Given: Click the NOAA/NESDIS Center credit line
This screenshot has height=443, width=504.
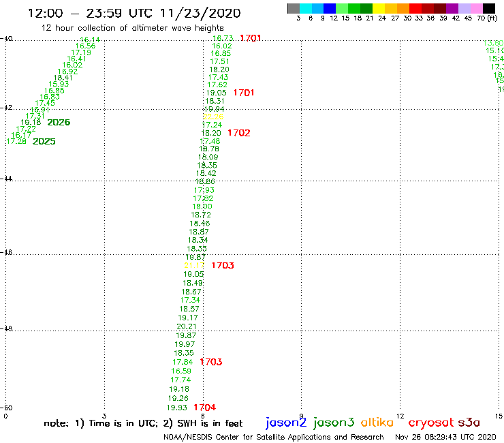Looking at the screenshot, I should pyautogui.click(x=274, y=437).
